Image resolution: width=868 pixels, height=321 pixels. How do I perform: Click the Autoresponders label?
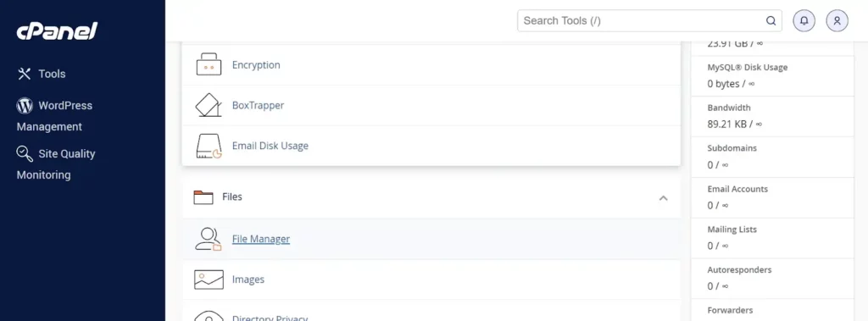point(739,270)
